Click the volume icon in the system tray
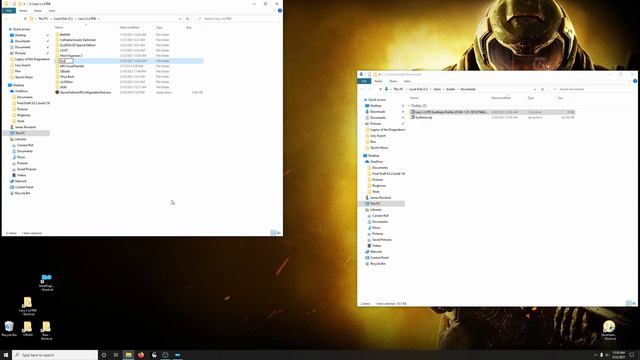This screenshot has height=360, width=640. coord(607,355)
